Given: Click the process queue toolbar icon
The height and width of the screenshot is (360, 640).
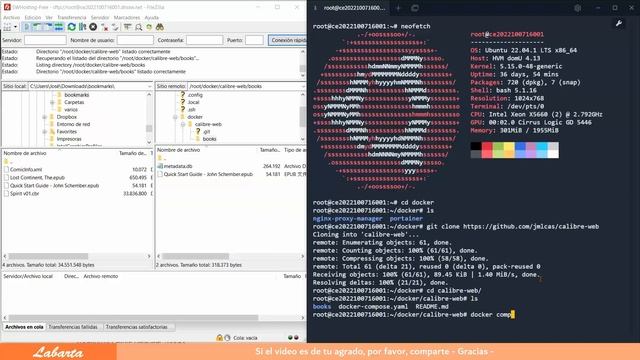Looking at the screenshot, I should point(82,27).
